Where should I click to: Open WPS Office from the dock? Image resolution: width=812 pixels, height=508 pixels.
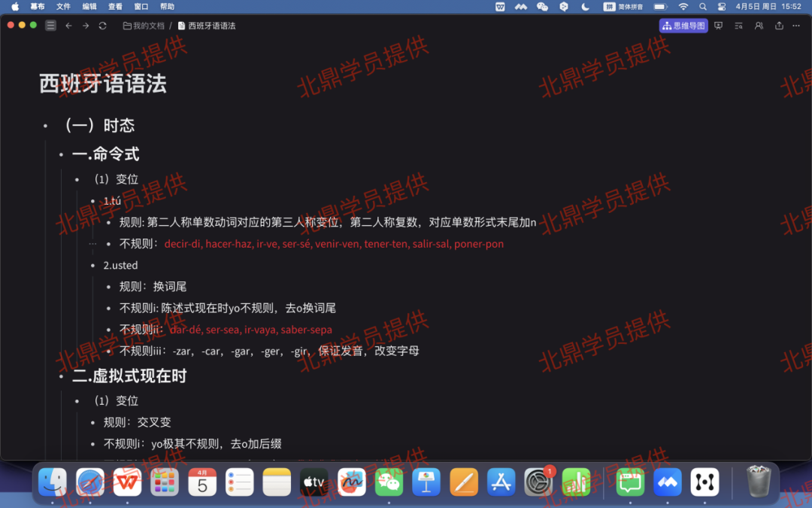point(127,482)
